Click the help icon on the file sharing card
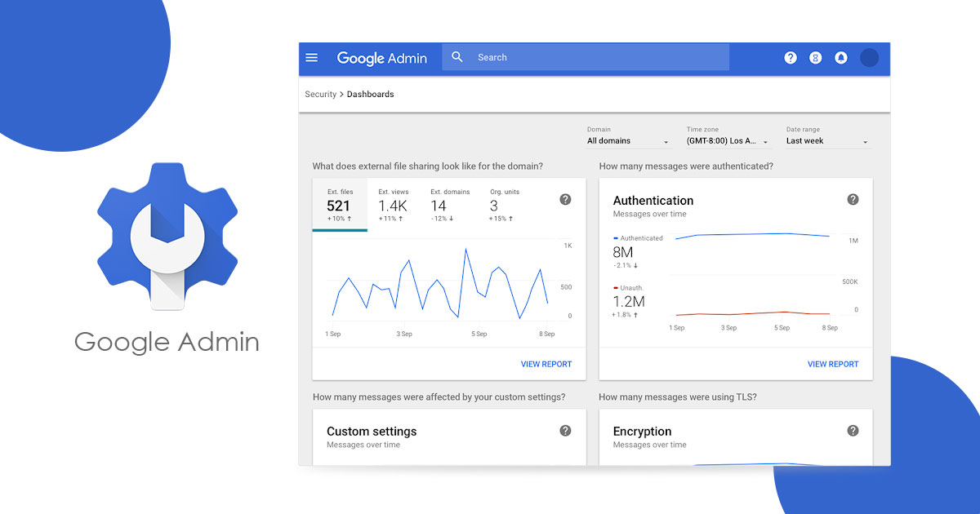980x514 pixels. 565,199
